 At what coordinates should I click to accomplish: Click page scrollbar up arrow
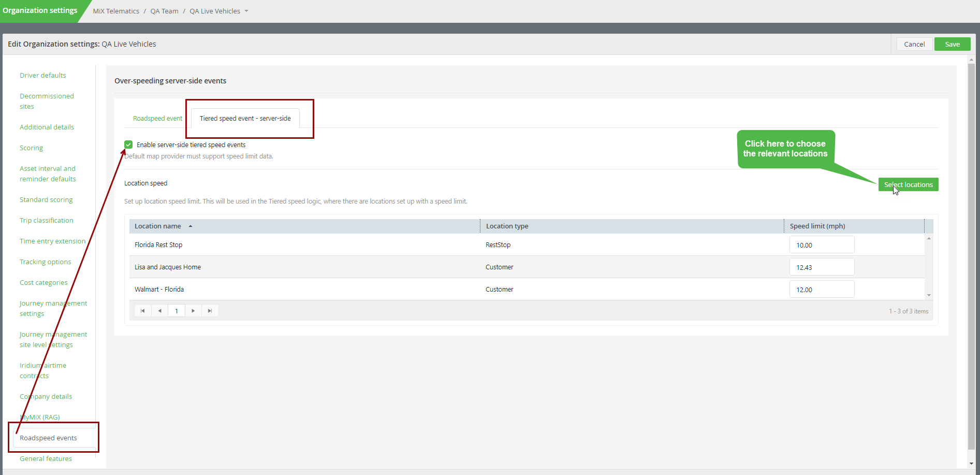971,59
